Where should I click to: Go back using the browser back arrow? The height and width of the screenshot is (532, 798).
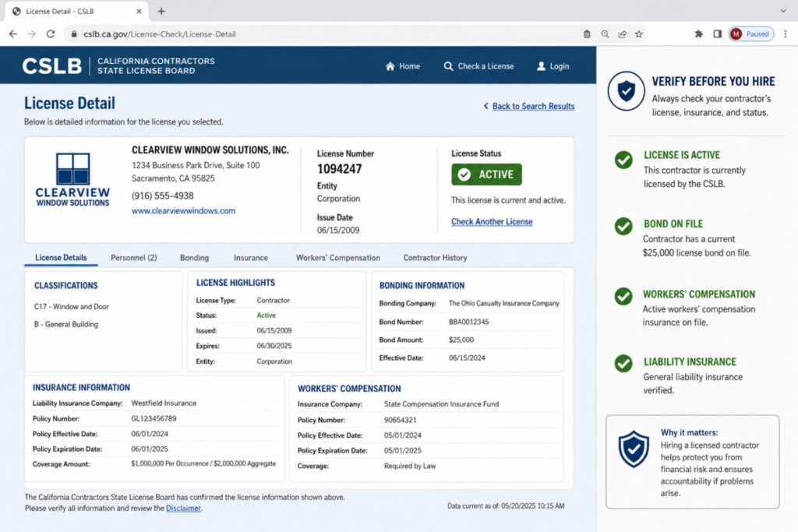pos(13,34)
